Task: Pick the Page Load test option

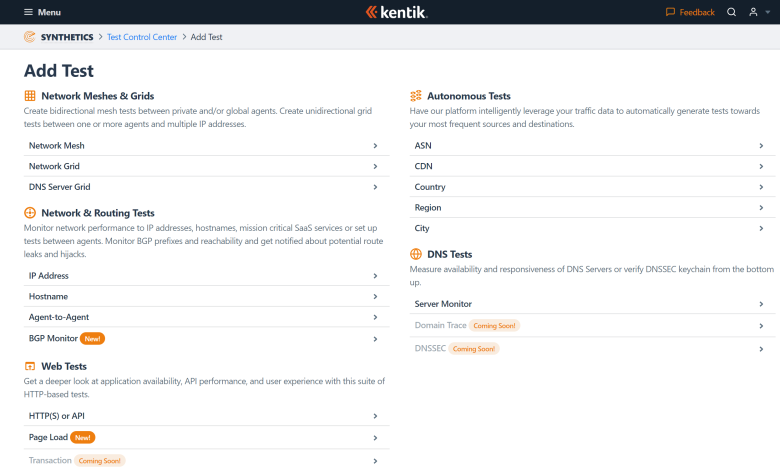Action: pyautogui.click(x=48, y=437)
